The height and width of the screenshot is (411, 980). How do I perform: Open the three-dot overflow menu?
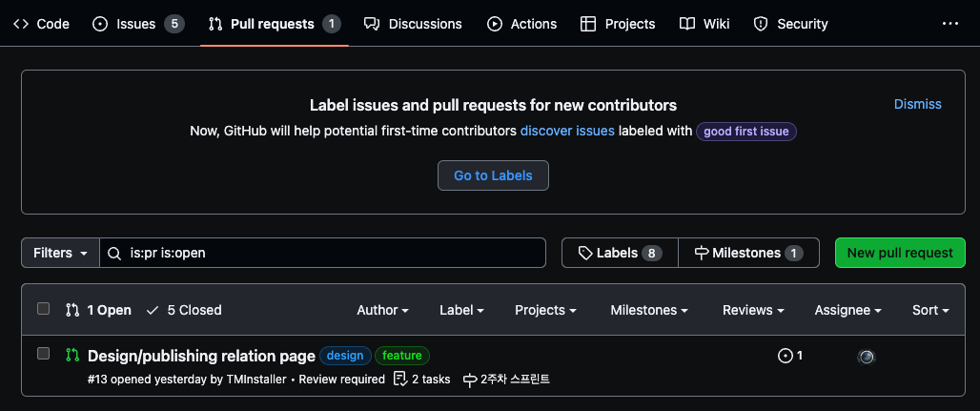(950, 24)
